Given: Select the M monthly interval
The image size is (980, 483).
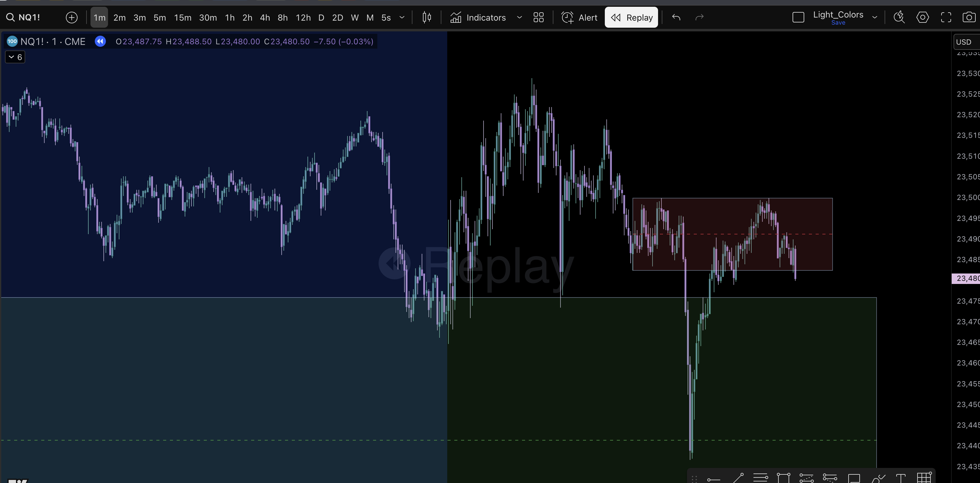Looking at the screenshot, I should tap(370, 18).
